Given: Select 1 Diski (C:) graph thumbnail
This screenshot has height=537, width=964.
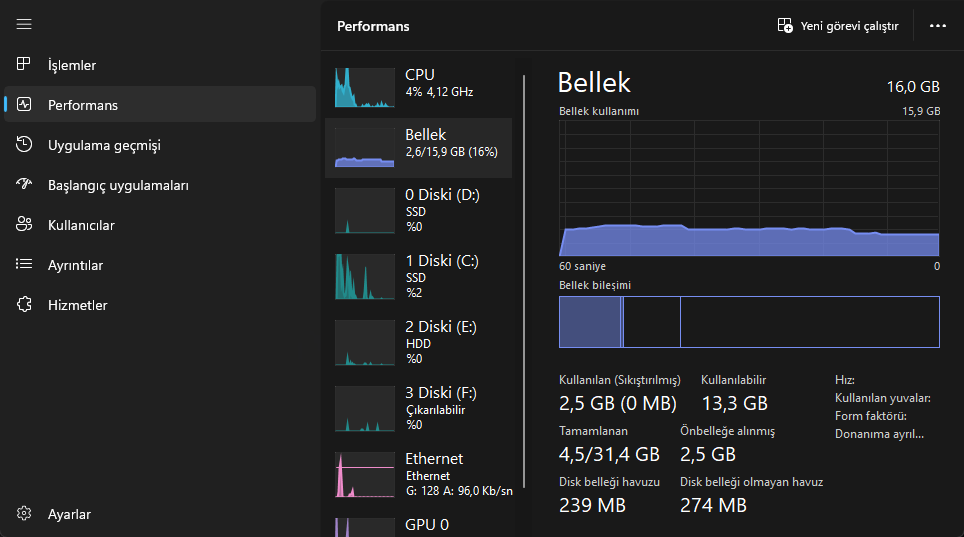Looking at the screenshot, I should pyautogui.click(x=363, y=277).
